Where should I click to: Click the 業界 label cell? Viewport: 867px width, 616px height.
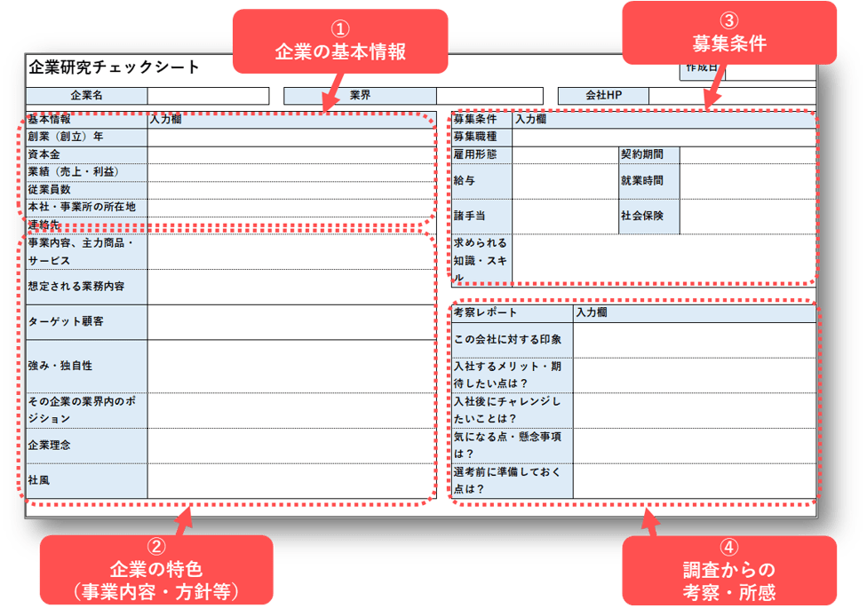point(360,96)
